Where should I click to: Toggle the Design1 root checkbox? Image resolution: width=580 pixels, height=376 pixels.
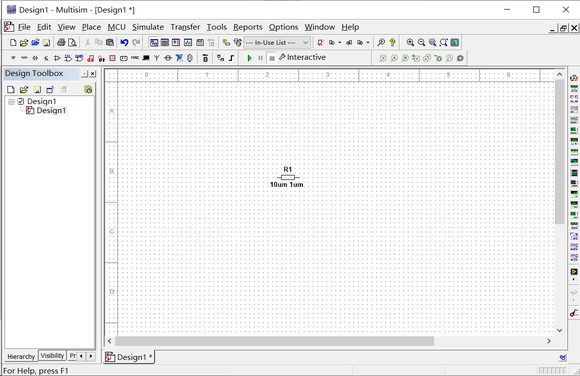point(21,101)
